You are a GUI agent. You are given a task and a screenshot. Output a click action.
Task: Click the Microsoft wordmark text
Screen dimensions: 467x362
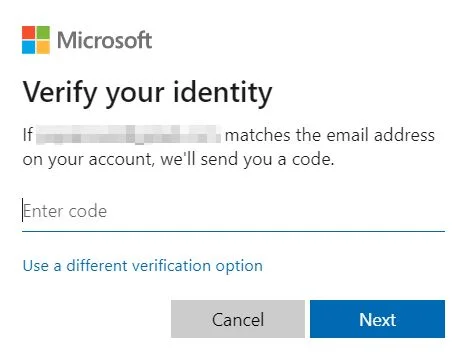(x=105, y=40)
